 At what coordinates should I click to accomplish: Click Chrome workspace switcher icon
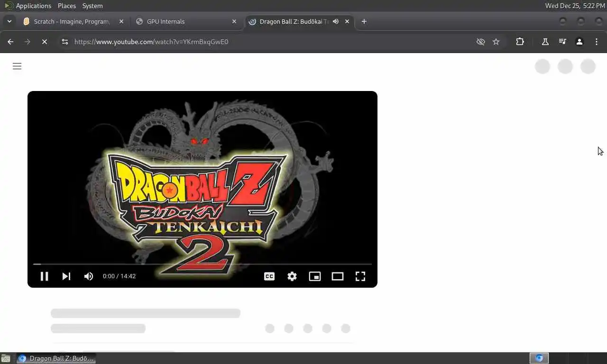[539, 358]
